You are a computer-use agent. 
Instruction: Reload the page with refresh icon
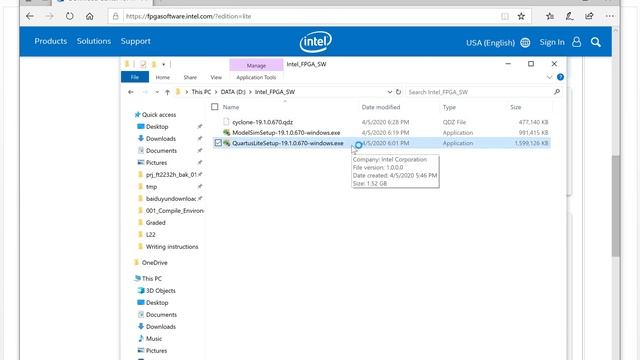[69, 16]
